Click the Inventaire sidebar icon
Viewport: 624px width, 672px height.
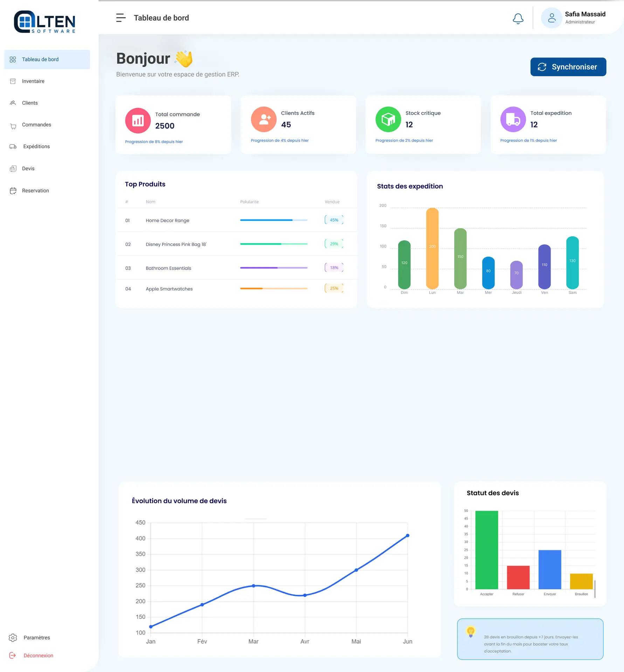click(13, 81)
